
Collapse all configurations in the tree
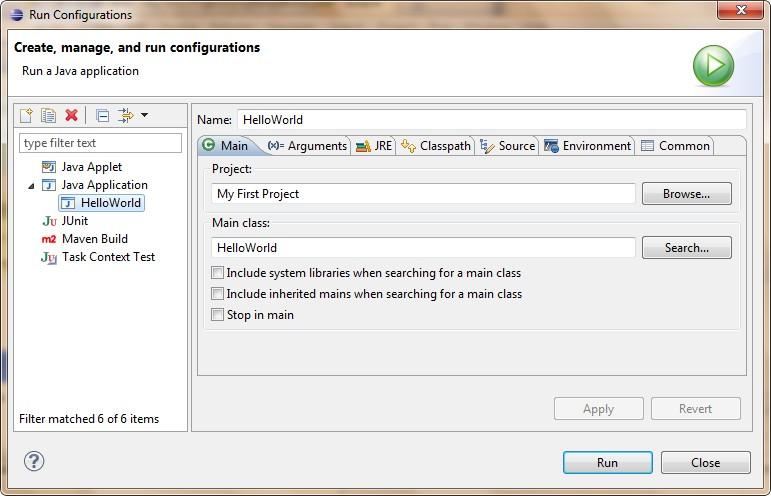pos(102,116)
